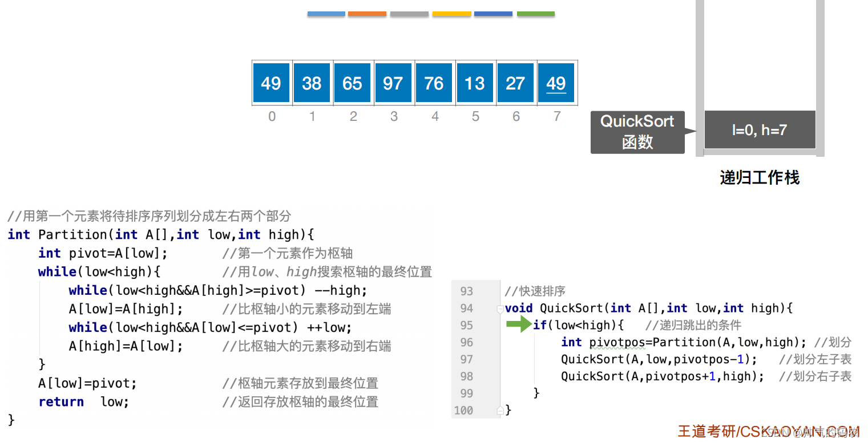Select the gray color bar
Screen dimensions: 868x443
[x=409, y=14]
